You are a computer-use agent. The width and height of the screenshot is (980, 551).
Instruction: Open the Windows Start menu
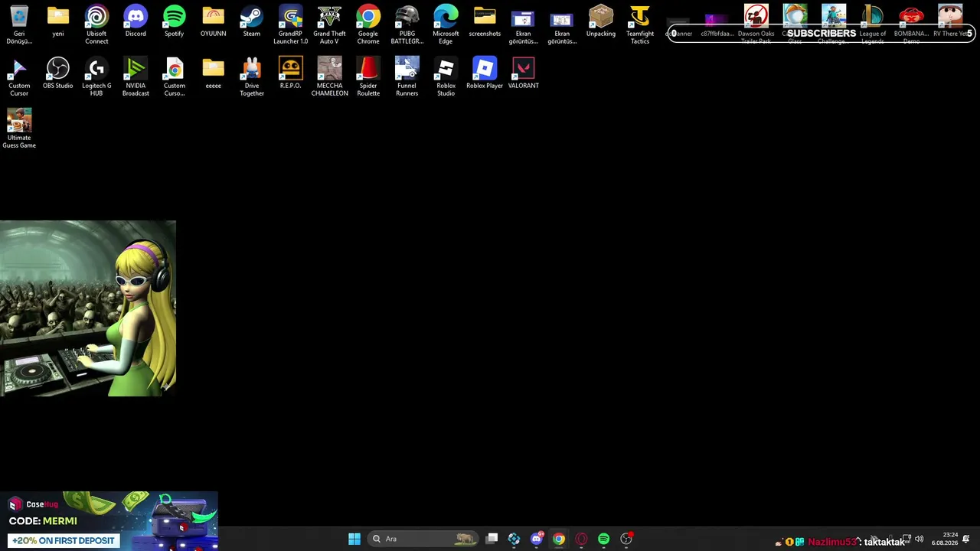(354, 539)
